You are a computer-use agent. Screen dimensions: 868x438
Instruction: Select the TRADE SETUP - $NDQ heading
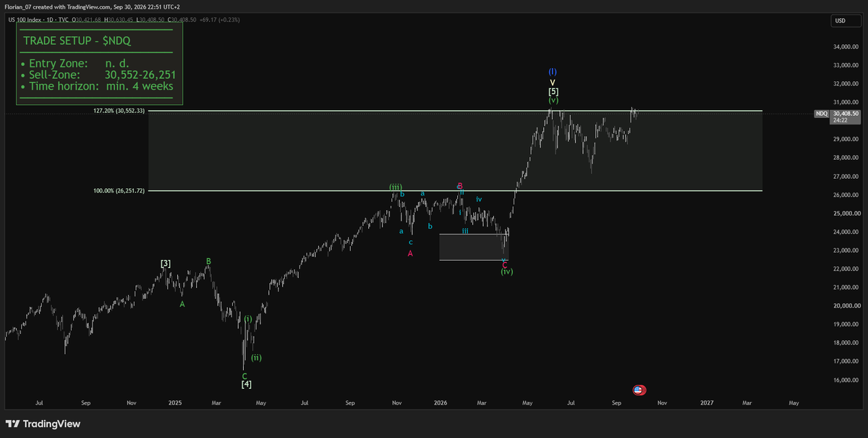pyautogui.click(x=77, y=41)
